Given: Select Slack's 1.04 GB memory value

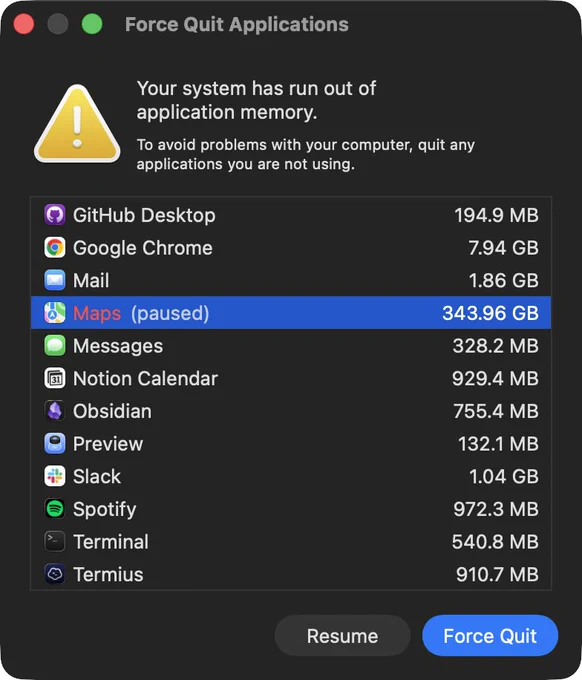Looking at the screenshot, I should click(504, 477).
